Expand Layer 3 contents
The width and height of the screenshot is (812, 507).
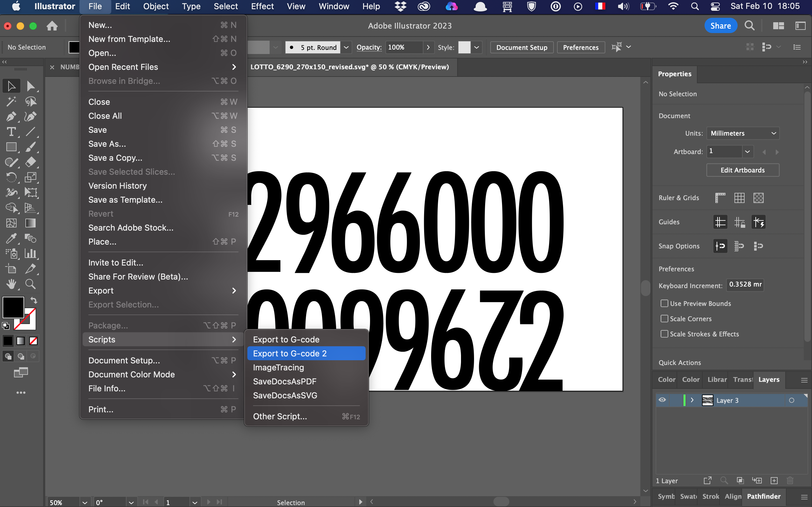pos(692,400)
